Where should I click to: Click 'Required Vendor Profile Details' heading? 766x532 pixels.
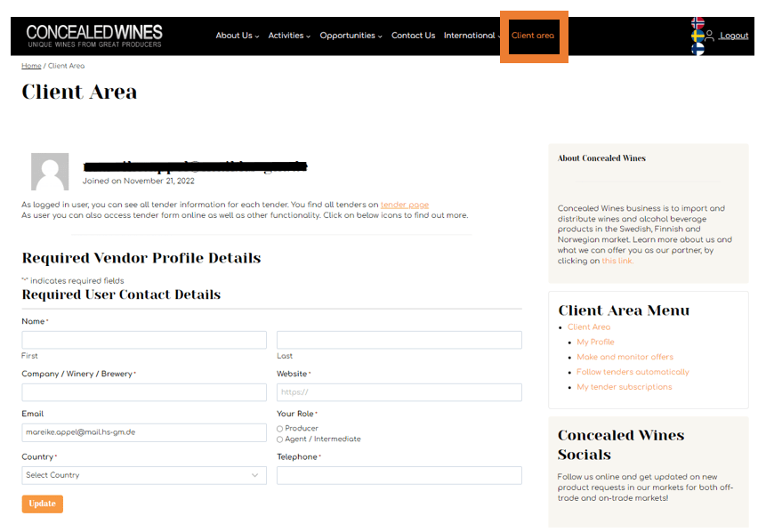(141, 258)
